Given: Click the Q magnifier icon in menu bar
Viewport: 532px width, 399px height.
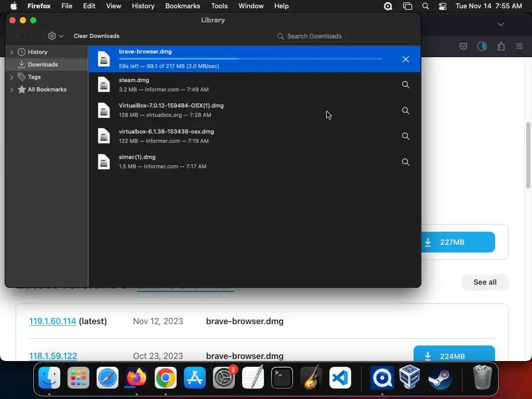Looking at the screenshot, I should click(x=388, y=6).
